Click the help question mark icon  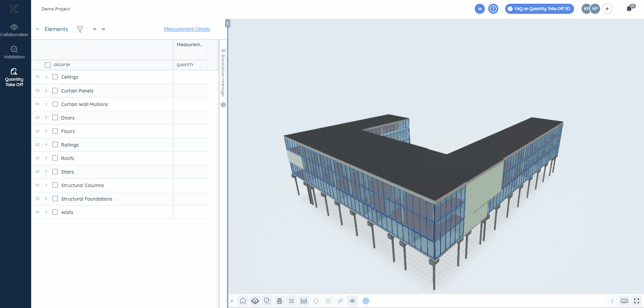tap(493, 9)
